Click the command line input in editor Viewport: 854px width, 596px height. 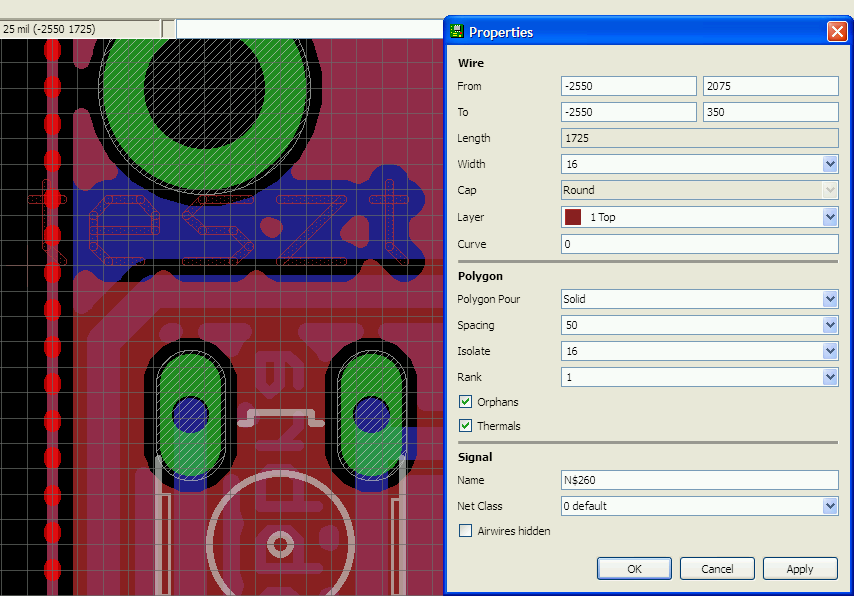pyautogui.click(x=309, y=29)
